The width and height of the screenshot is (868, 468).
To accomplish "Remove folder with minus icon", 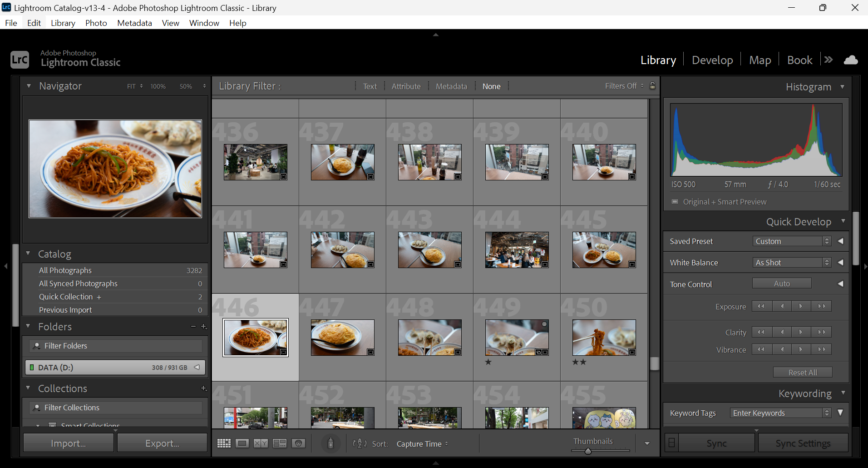I will (193, 327).
